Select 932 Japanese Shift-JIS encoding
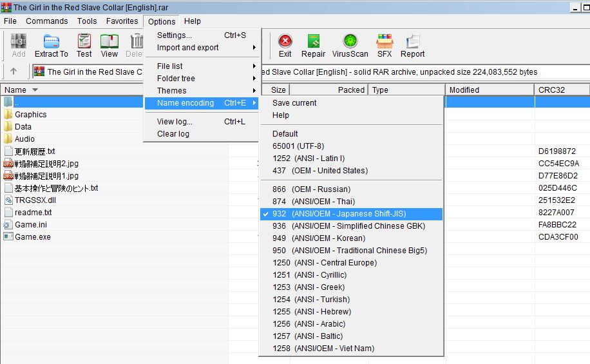Image resolution: width=590 pixels, height=364 pixels. coord(348,214)
